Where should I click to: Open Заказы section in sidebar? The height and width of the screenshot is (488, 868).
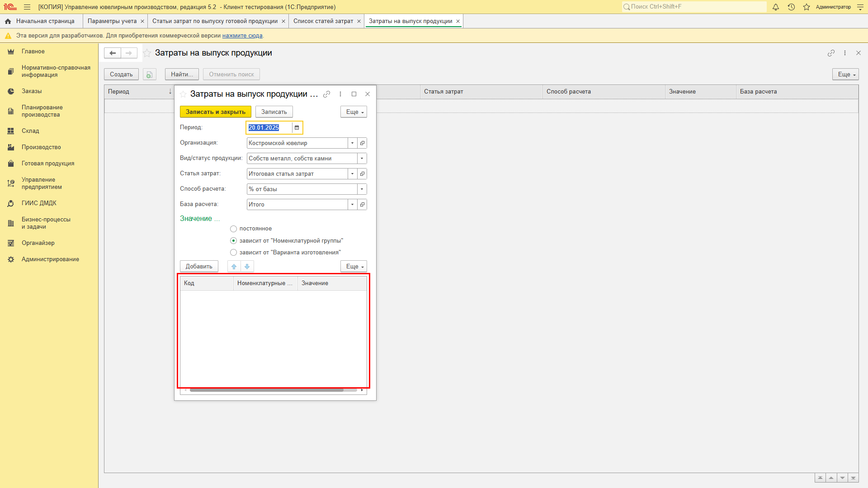click(32, 91)
